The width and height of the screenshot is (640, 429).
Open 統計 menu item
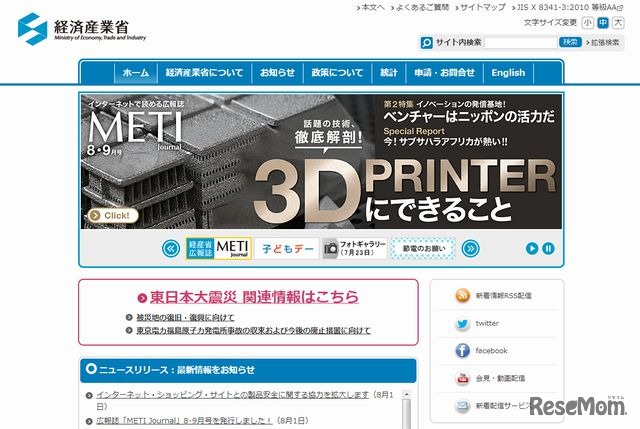[389, 73]
